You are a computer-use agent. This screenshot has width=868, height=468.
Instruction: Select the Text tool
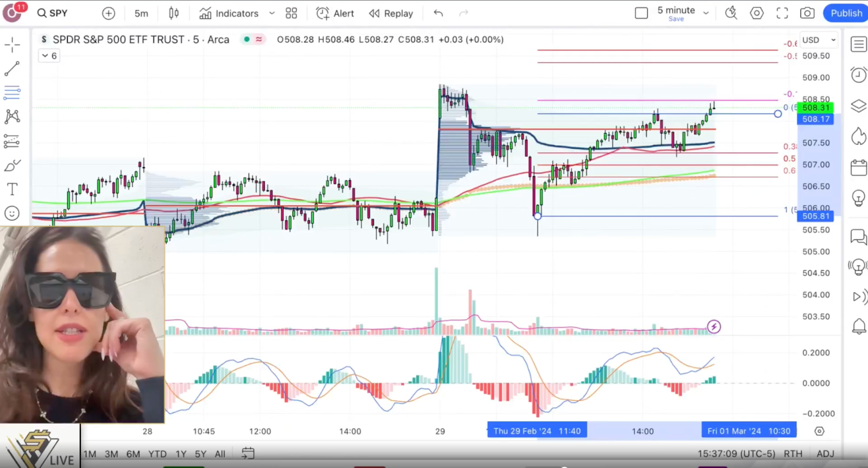(12, 189)
